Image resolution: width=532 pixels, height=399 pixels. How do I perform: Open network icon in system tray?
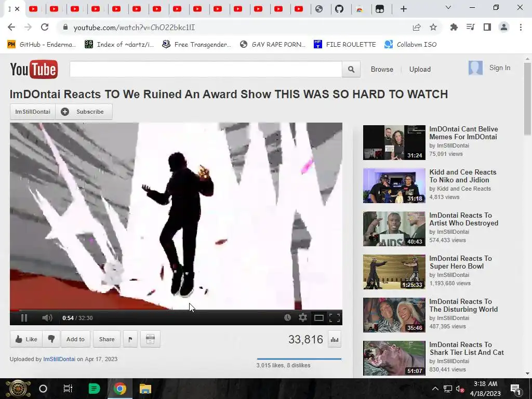pyautogui.click(x=447, y=389)
